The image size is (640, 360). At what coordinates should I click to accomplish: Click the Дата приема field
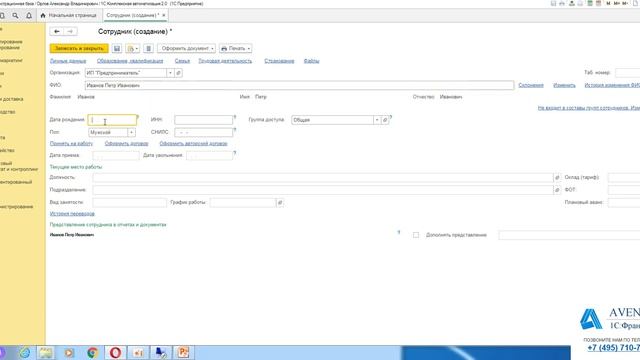[x=116, y=156]
